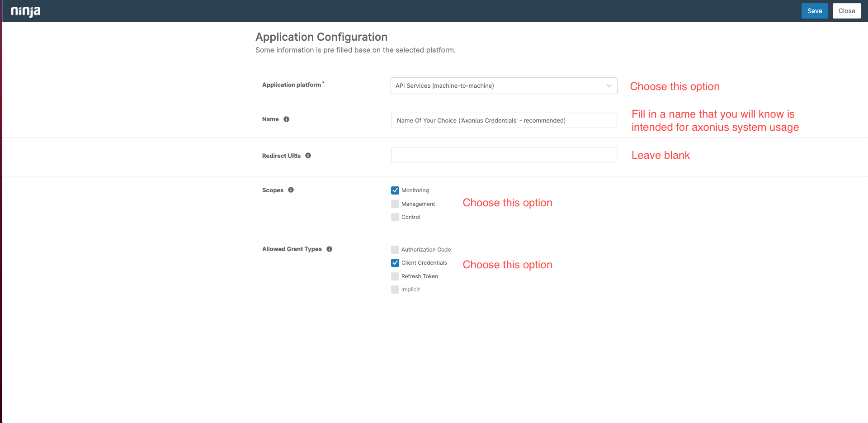Click the Refresh Token label text
The width and height of the screenshot is (868, 423).
pyautogui.click(x=420, y=276)
